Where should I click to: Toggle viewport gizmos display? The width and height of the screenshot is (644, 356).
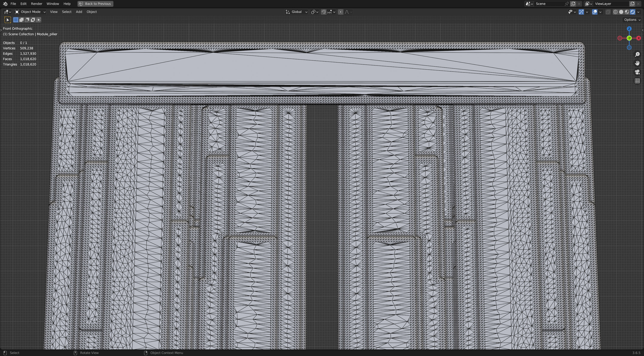[x=581, y=12]
